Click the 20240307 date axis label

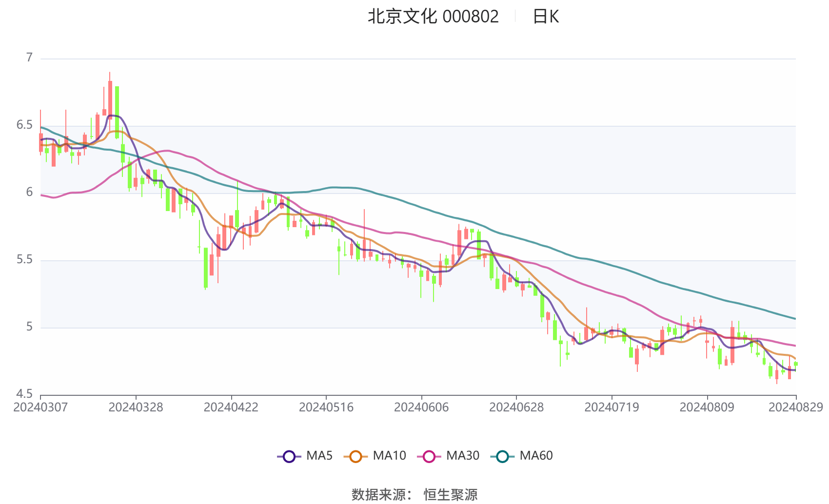[x=40, y=407]
